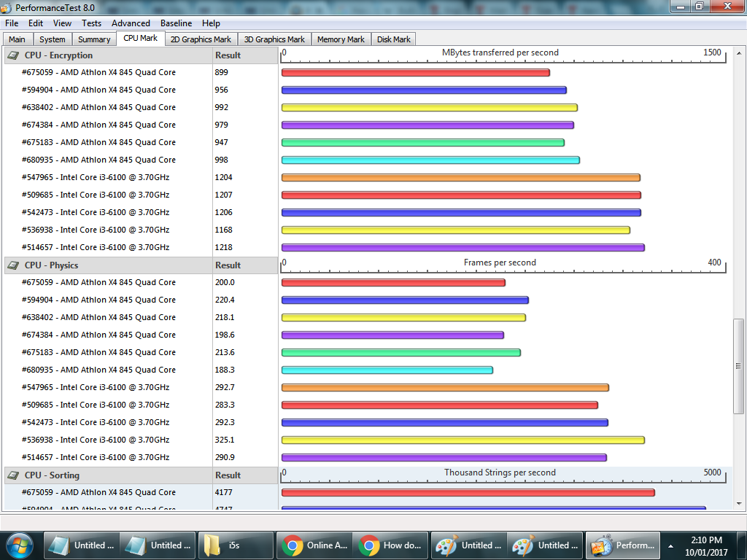Click the CPU - Sorting header label

click(x=52, y=475)
